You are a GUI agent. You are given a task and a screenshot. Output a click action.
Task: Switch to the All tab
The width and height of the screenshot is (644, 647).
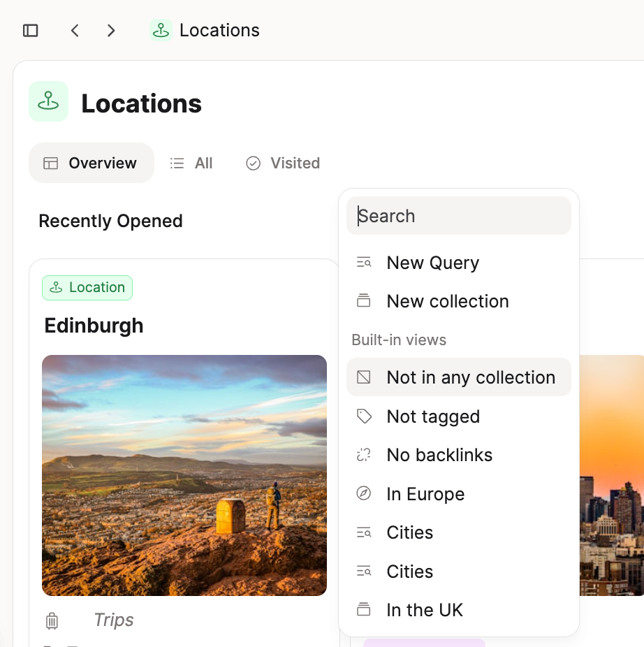tap(191, 163)
